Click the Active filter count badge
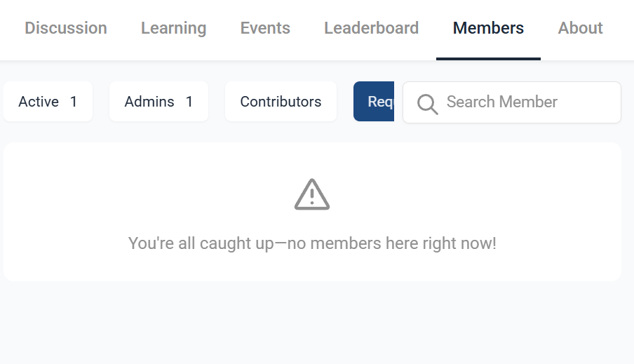The image size is (634, 364). [74, 102]
